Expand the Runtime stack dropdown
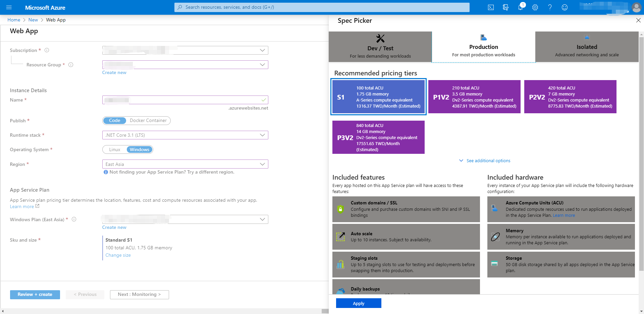 click(185, 135)
